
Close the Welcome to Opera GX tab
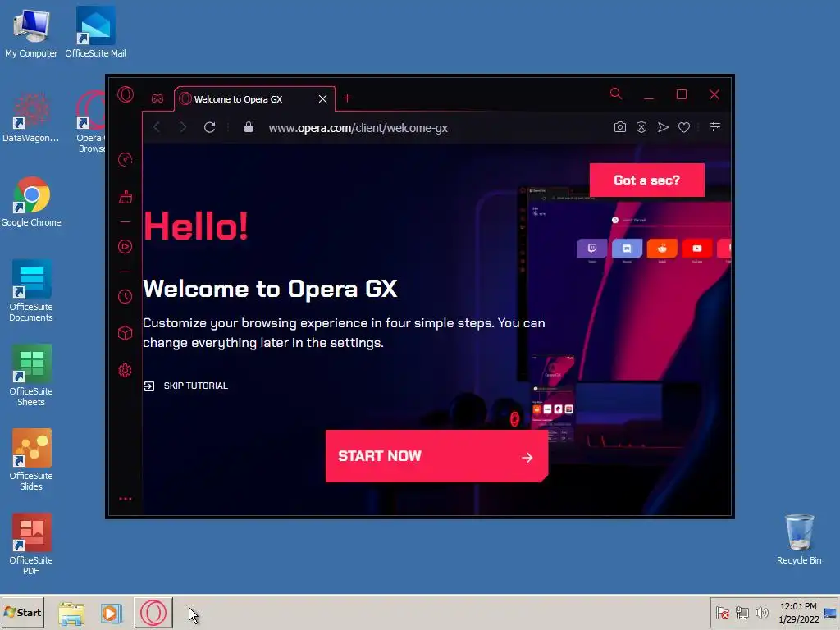322,99
